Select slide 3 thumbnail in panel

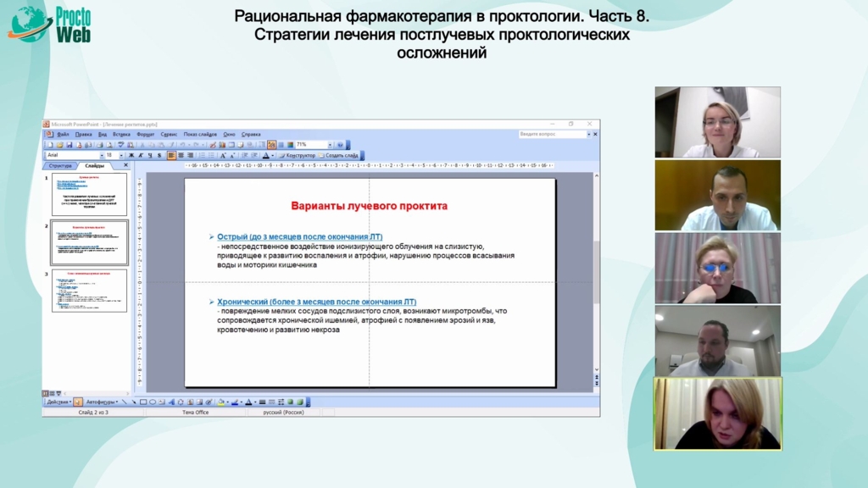89,291
